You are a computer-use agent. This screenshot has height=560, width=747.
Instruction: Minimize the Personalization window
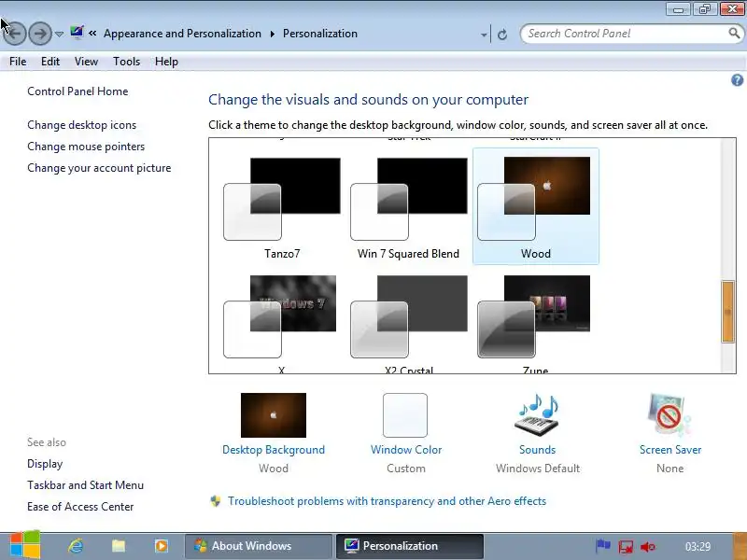click(x=679, y=9)
